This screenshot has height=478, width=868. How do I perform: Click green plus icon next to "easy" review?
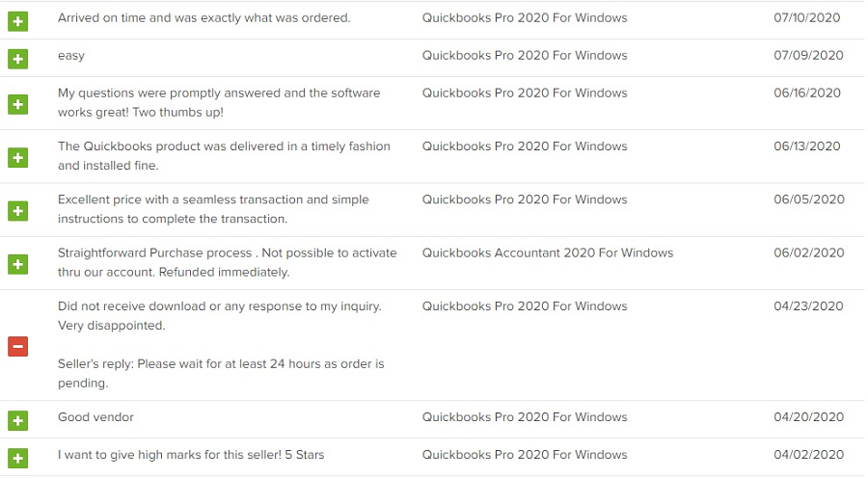pos(17,59)
